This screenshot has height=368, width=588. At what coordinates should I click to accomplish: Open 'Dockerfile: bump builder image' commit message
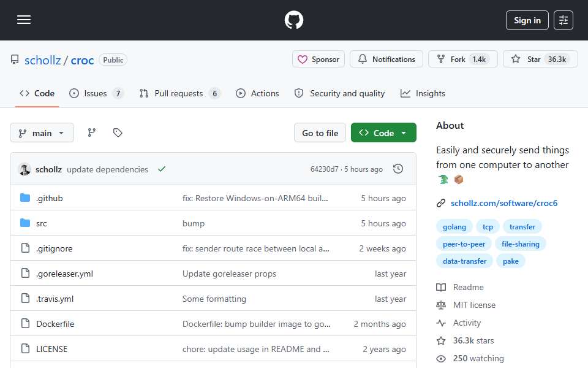click(257, 324)
